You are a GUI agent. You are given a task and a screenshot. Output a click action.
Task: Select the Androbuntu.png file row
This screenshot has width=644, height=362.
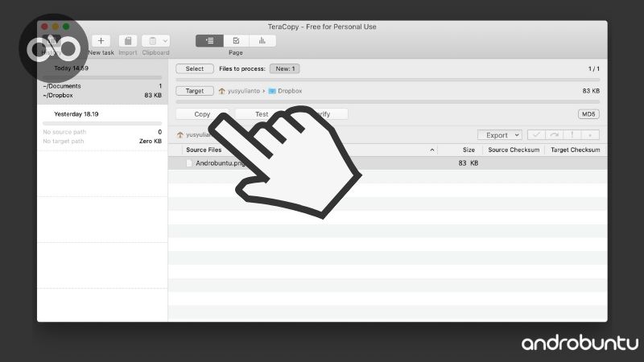tap(387, 163)
